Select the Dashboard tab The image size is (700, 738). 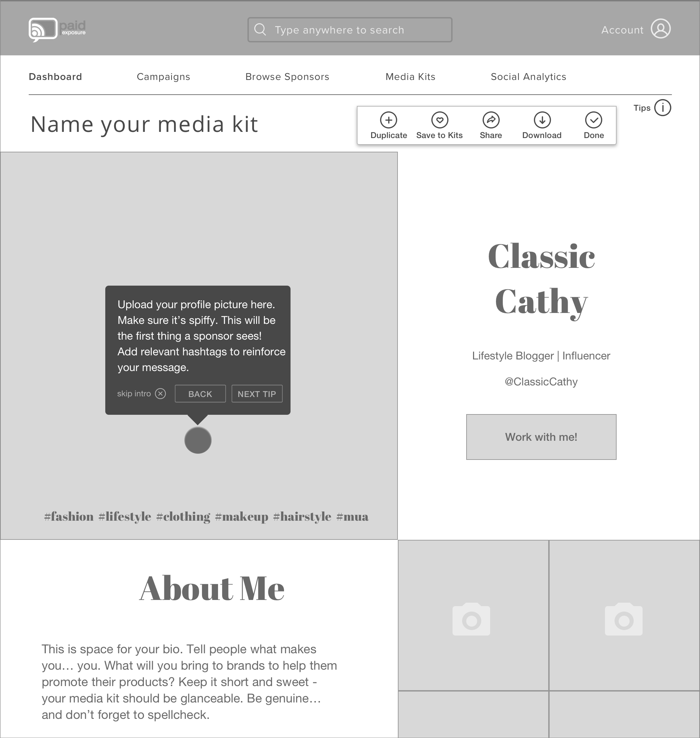[55, 77]
